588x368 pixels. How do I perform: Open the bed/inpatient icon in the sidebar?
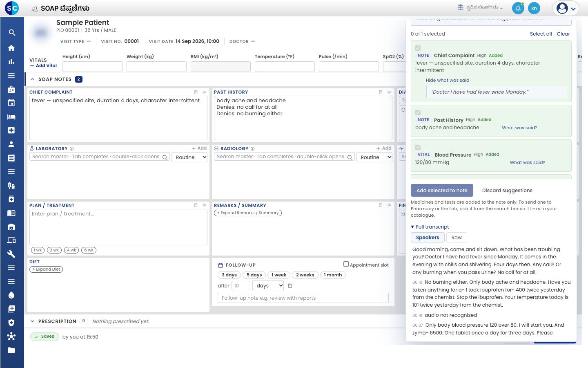pyautogui.click(x=11, y=117)
